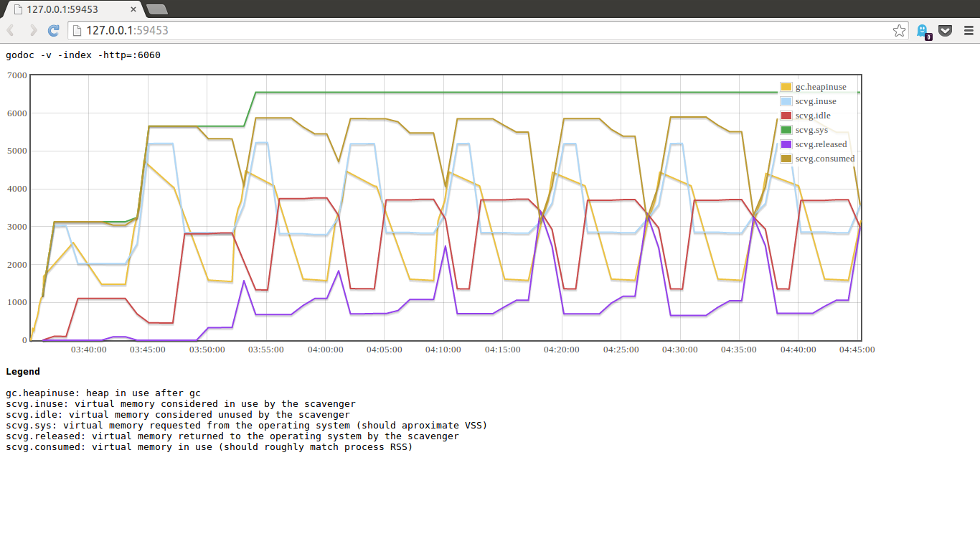Image resolution: width=980 pixels, height=534 pixels.
Task: Open the Ghostery extension icon
Action: click(923, 30)
